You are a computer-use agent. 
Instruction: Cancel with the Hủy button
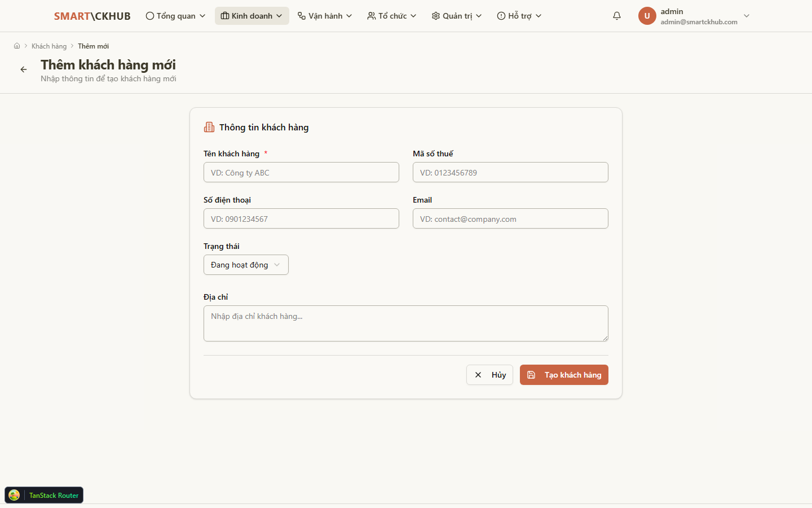489,375
